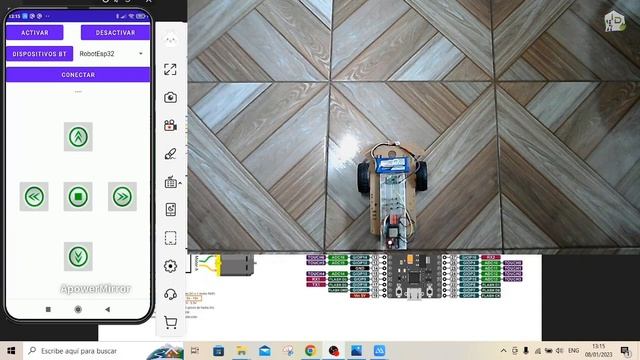
Task: Open the shopping cart icon
Action: click(170, 322)
